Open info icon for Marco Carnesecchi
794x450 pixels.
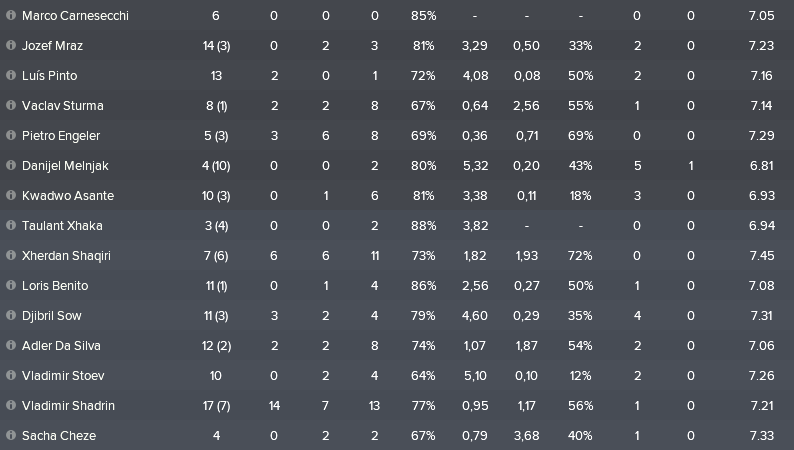click(11, 15)
